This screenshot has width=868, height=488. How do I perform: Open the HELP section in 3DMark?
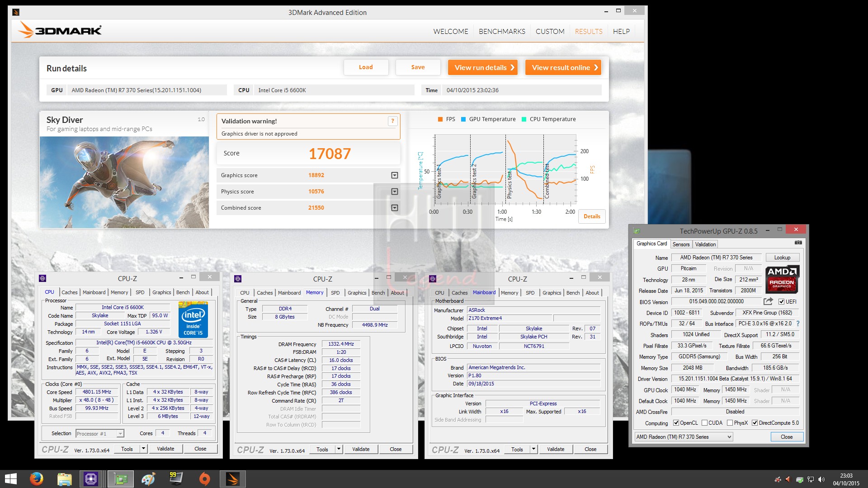(x=621, y=32)
